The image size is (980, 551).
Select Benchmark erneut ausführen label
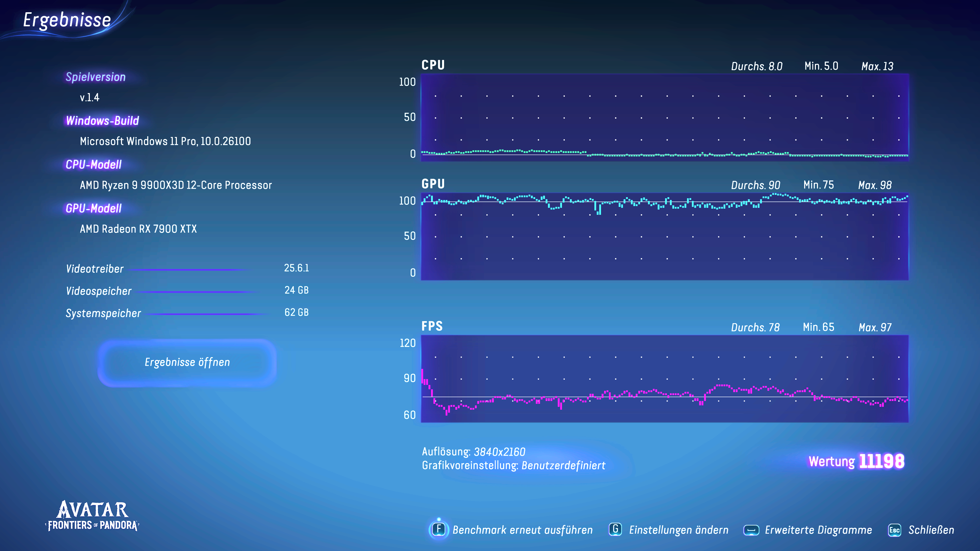click(522, 530)
